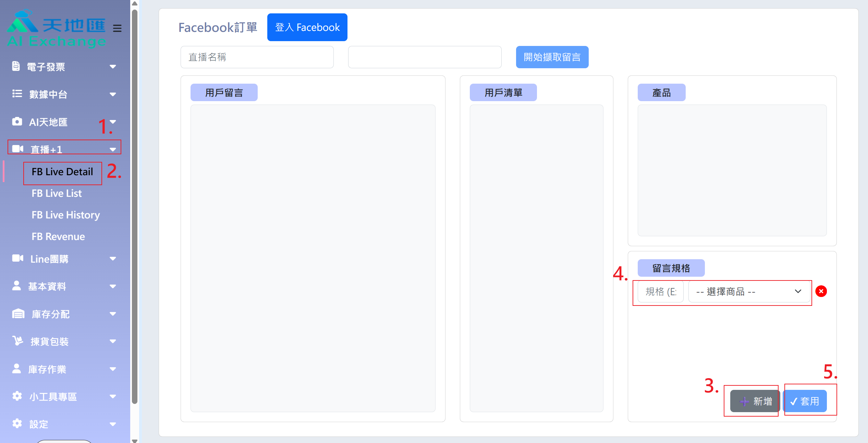Click the 開始擷取留言 button
Screen dimensions: 868x443
tap(552, 57)
